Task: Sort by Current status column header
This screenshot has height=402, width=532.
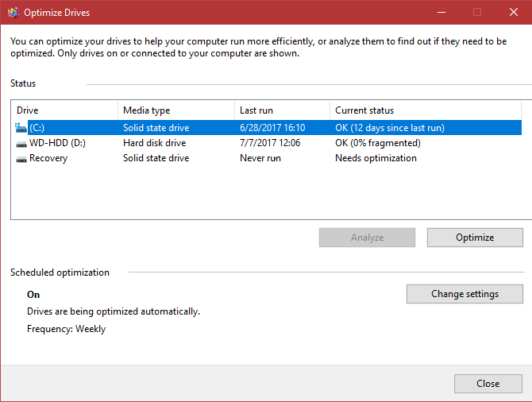Action: pos(426,110)
